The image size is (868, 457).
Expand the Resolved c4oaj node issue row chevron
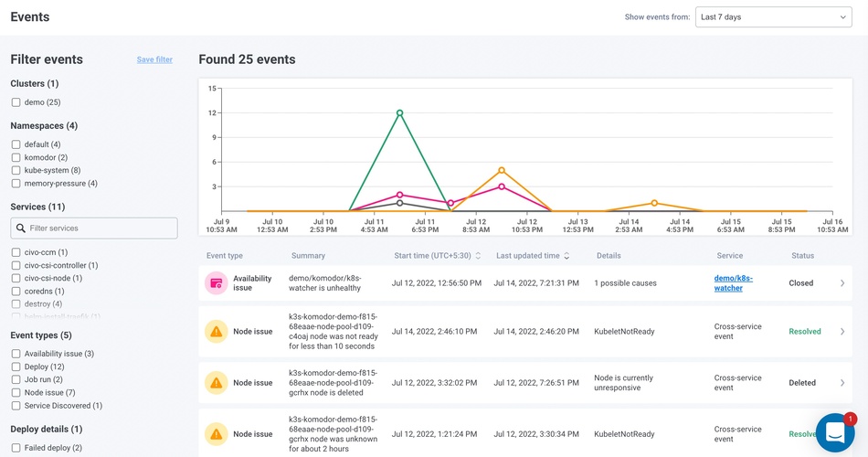[x=842, y=331]
